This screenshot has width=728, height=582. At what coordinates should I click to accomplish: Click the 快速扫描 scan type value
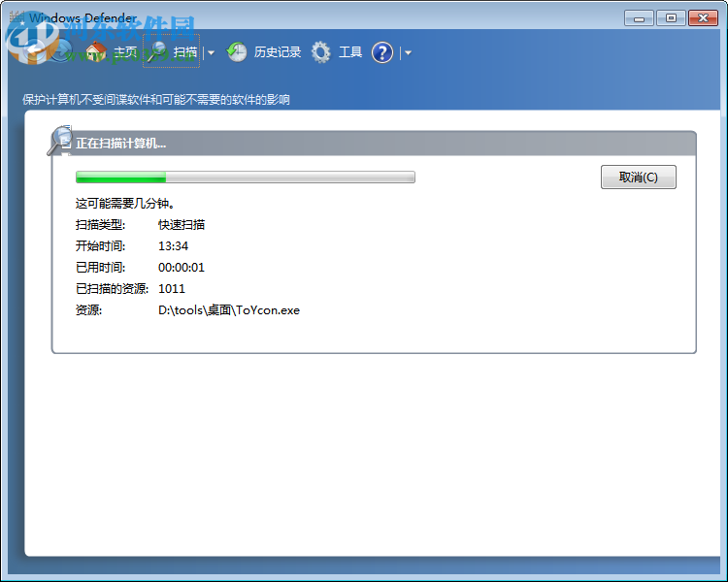[x=182, y=225]
